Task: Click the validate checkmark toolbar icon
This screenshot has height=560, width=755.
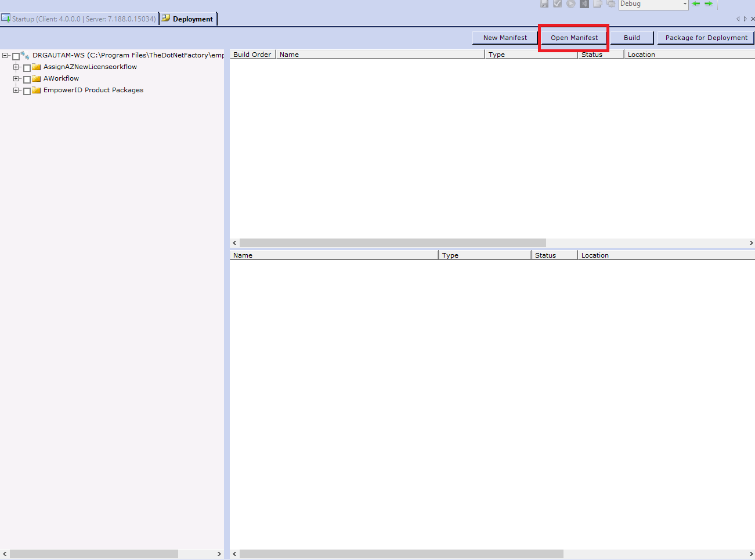Action: (557, 3)
